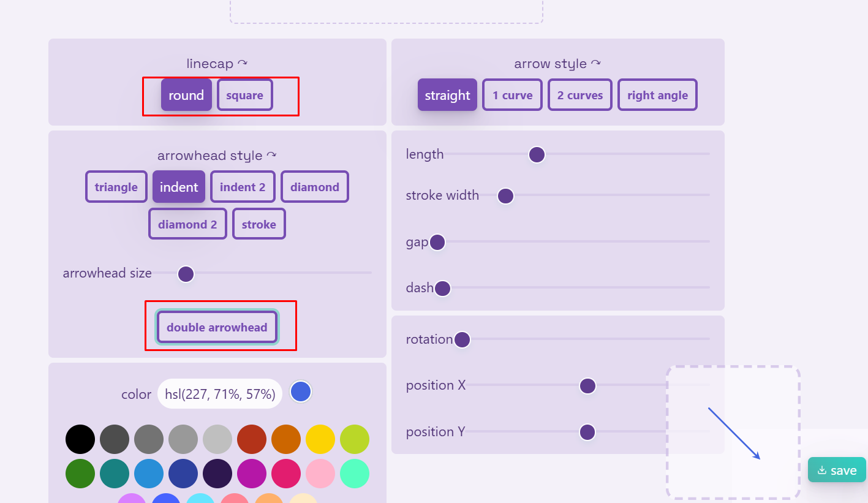Click the randomize icon next to arrowhead style
Viewport: 868px width, 503px height.
tap(271, 156)
